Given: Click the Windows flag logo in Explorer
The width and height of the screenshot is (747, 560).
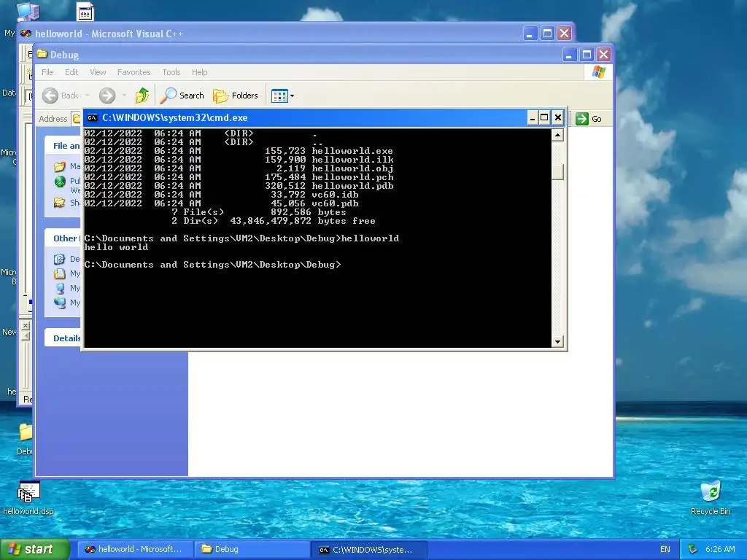Looking at the screenshot, I should tap(598, 72).
